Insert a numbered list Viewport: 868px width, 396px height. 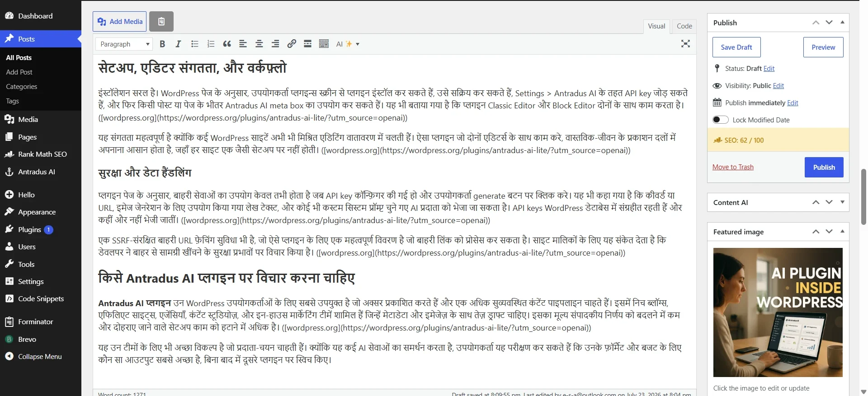tap(211, 44)
